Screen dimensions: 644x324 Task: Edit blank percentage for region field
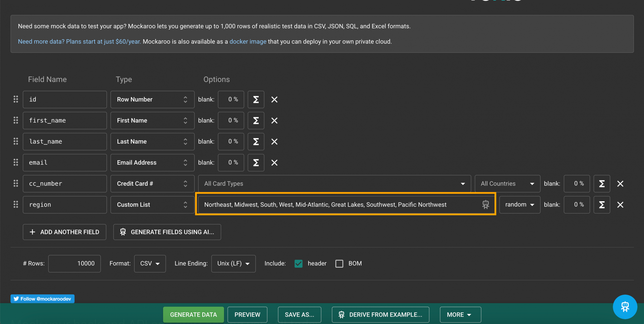577,205
